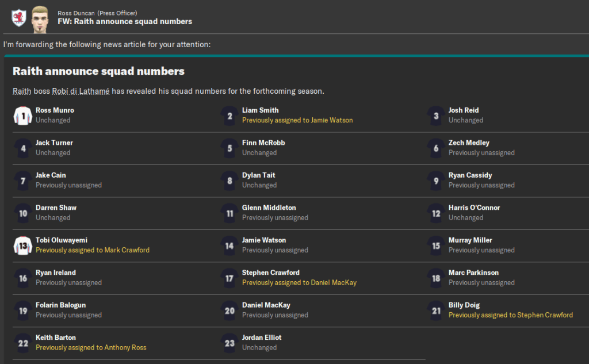This screenshot has height=364, width=589.
Task: Open Liam Smith's player profile
Action: [260, 110]
